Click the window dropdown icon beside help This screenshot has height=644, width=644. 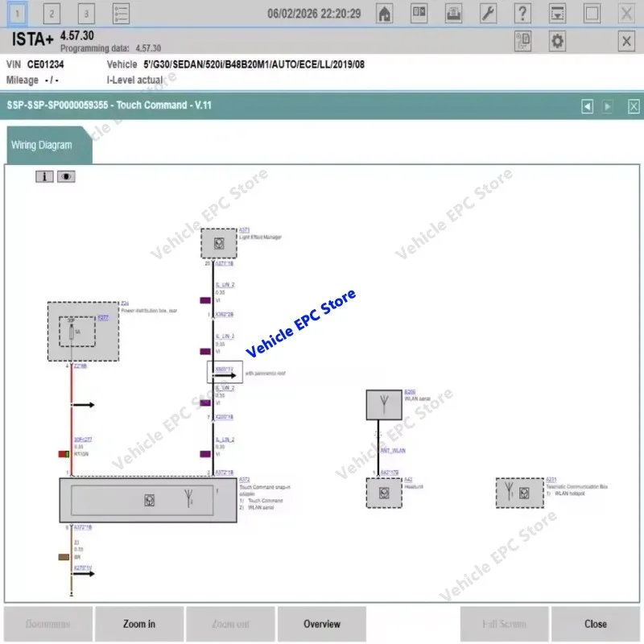click(x=557, y=14)
